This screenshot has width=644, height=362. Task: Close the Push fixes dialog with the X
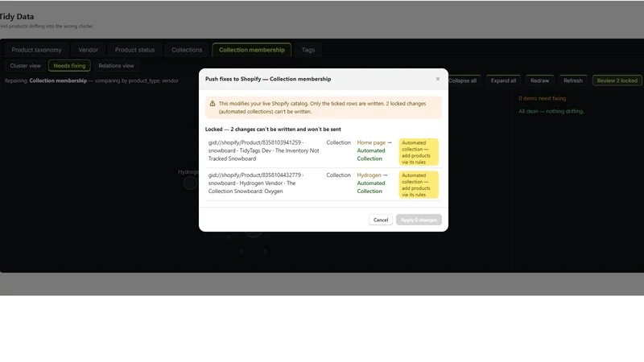point(437,79)
